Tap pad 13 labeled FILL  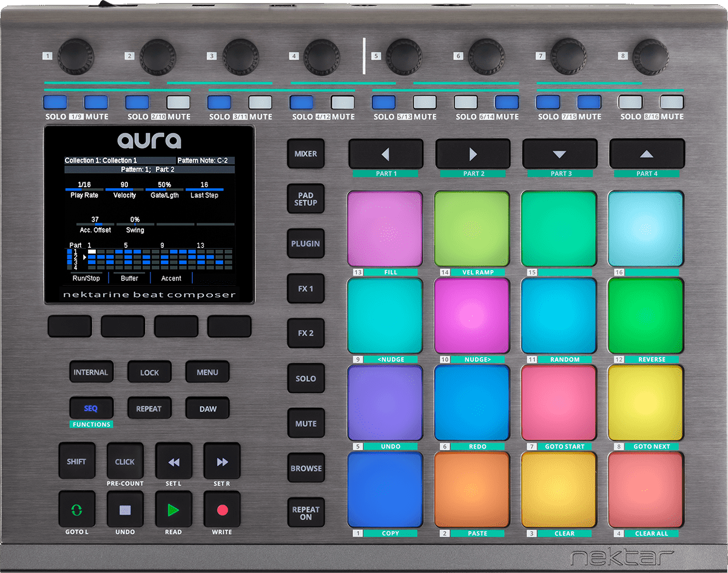pyautogui.click(x=385, y=229)
